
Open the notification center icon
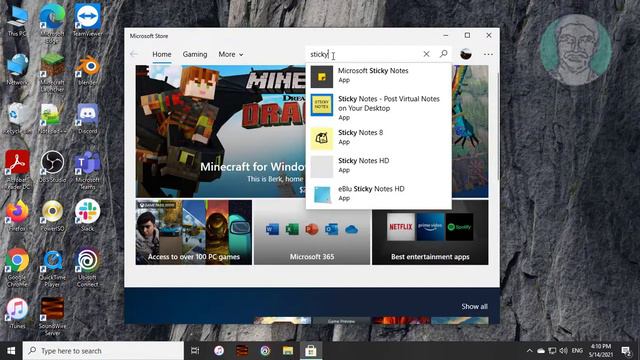tap(626, 351)
